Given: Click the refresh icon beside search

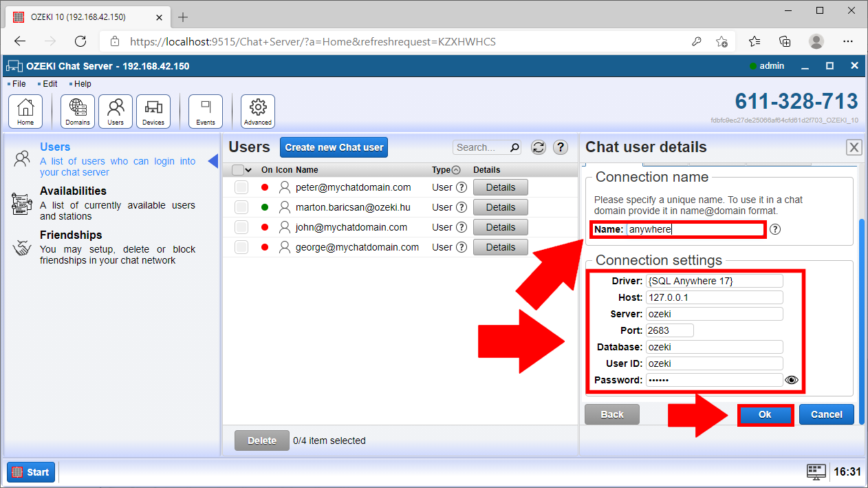Looking at the screenshot, I should click(539, 147).
